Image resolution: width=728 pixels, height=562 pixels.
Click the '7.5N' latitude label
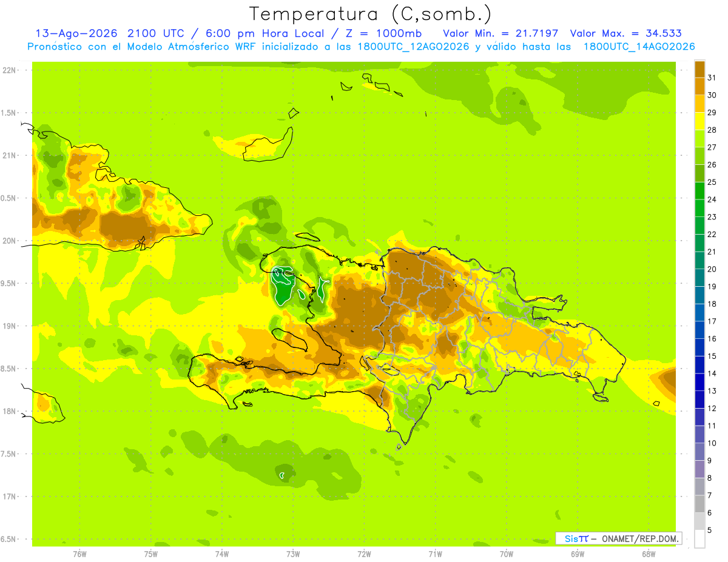tap(9, 454)
